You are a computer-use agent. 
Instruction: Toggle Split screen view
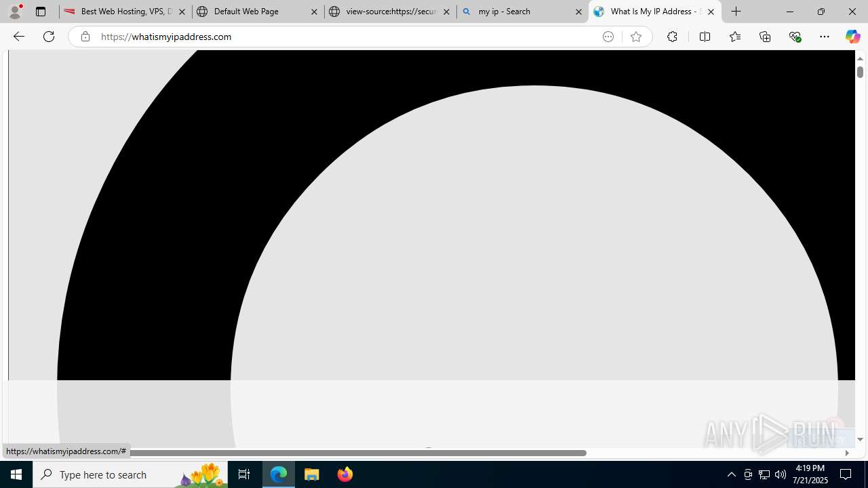pyautogui.click(x=705, y=37)
